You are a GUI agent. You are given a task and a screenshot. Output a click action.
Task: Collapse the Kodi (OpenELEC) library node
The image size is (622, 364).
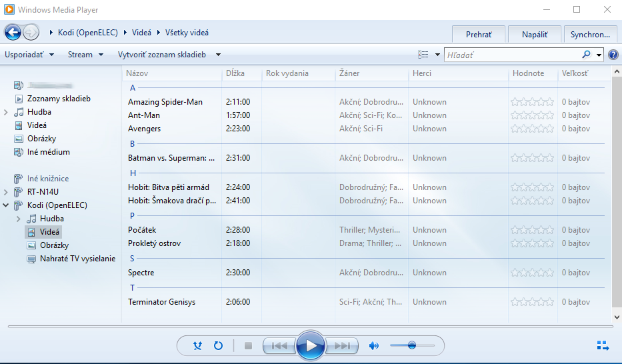click(5, 205)
